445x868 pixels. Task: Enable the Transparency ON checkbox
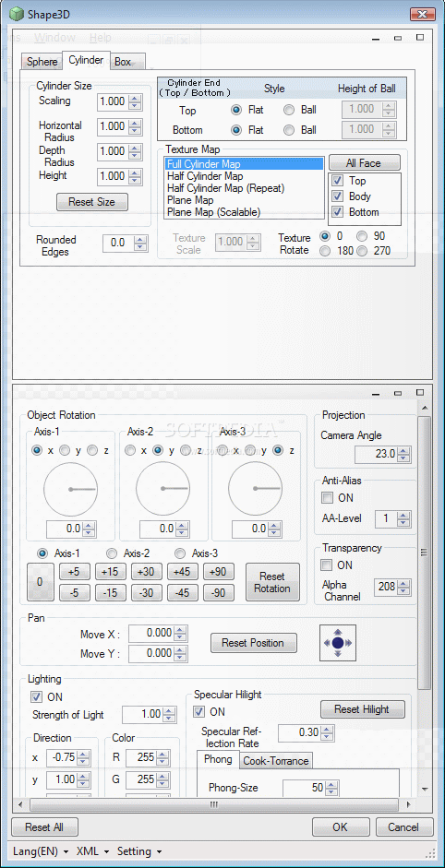328,565
